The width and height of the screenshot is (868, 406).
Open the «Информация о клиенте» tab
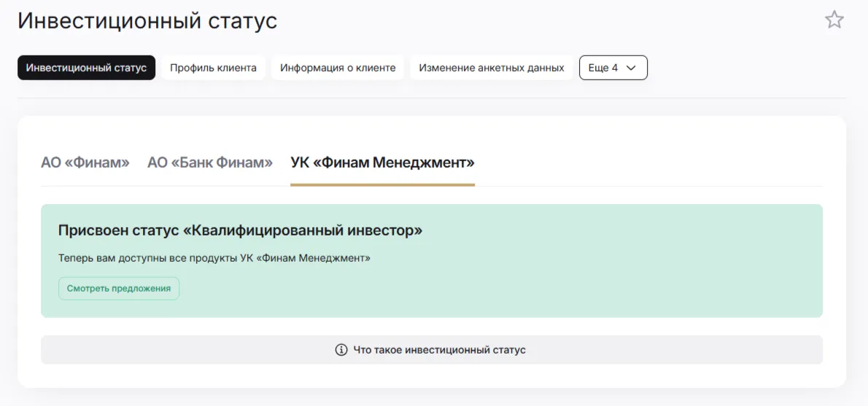click(x=338, y=68)
